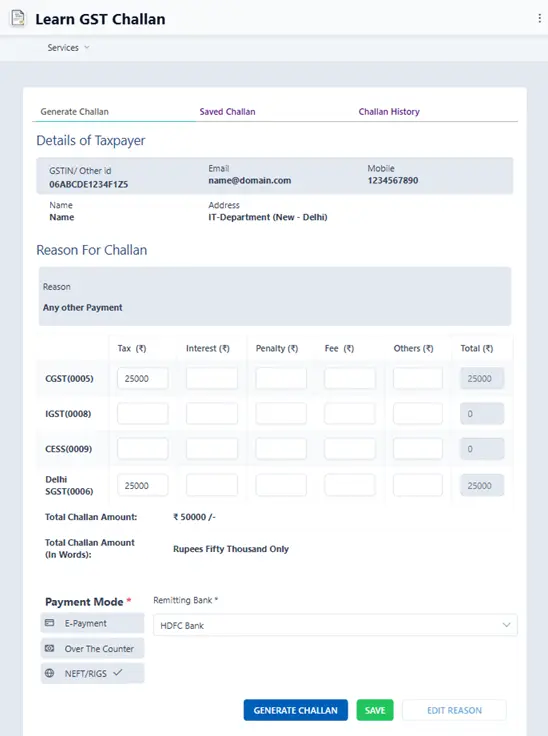Click the IGST Penalty input field
Image resolution: width=548 pixels, height=736 pixels.
coord(281,414)
